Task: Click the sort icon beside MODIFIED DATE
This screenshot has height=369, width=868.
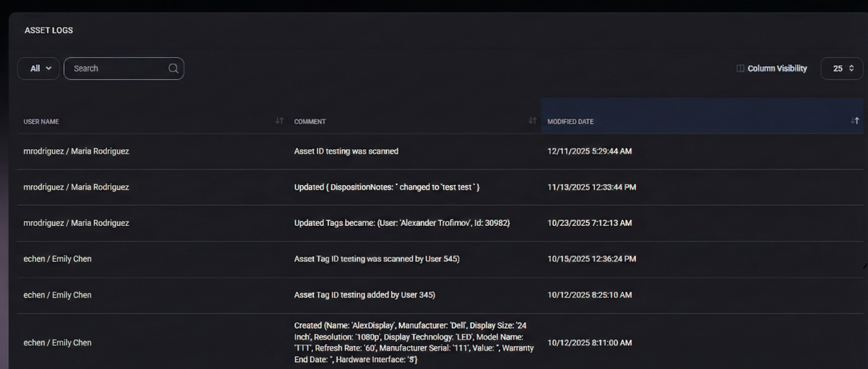Action: point(856,121)
